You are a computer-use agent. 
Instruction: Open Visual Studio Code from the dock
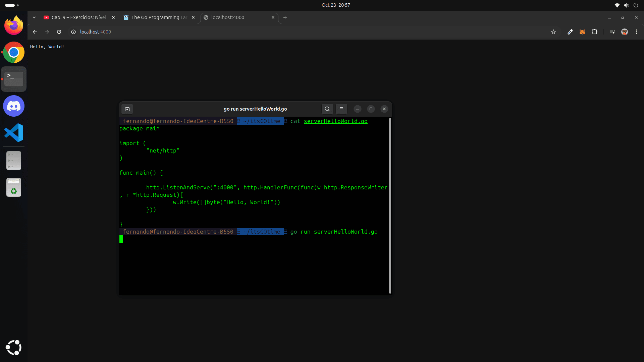point(13,133)
